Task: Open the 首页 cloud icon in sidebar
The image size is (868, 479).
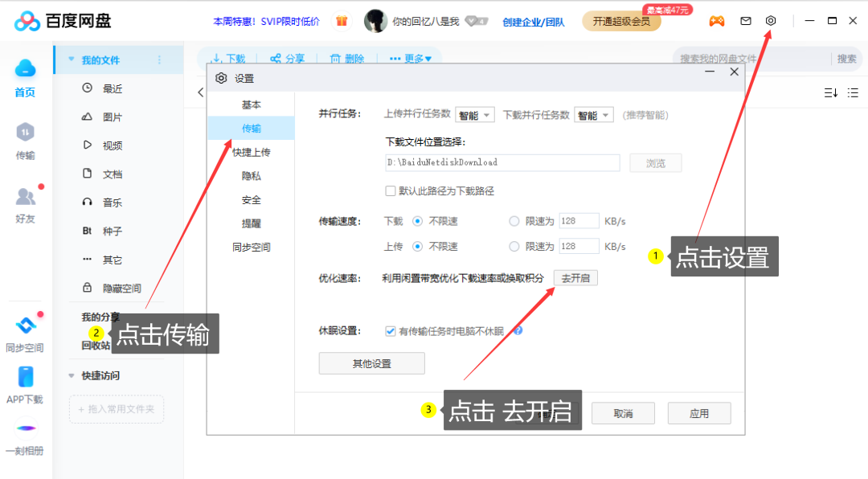Action: click(25, 68)
